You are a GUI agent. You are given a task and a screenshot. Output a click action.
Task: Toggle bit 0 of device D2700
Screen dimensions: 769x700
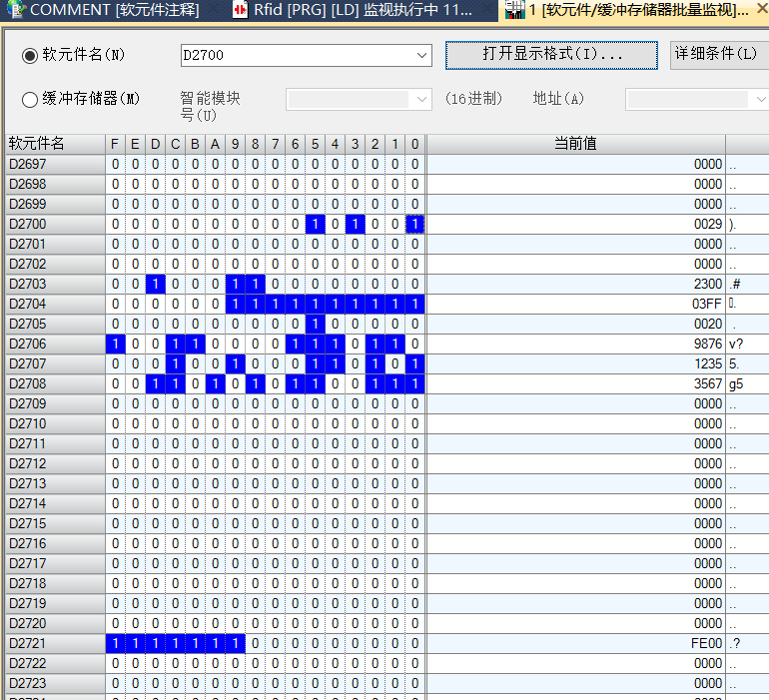[414, 224]
